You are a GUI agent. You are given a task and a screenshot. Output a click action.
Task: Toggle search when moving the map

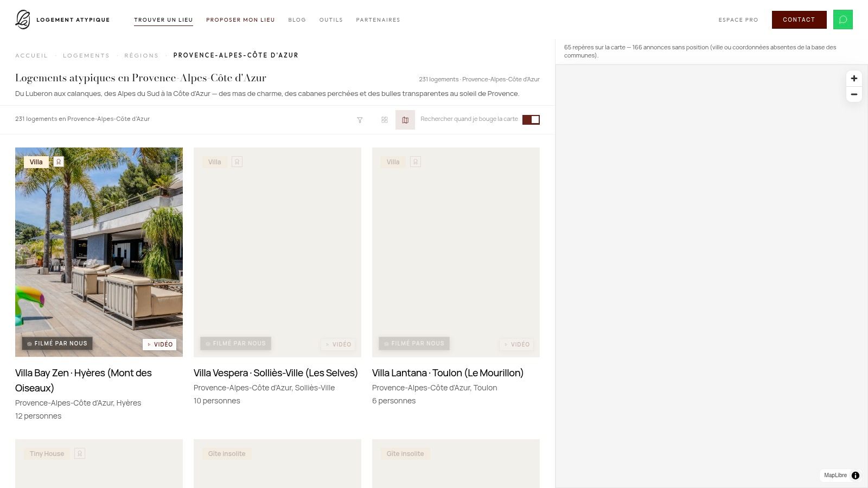coord(531,119)
